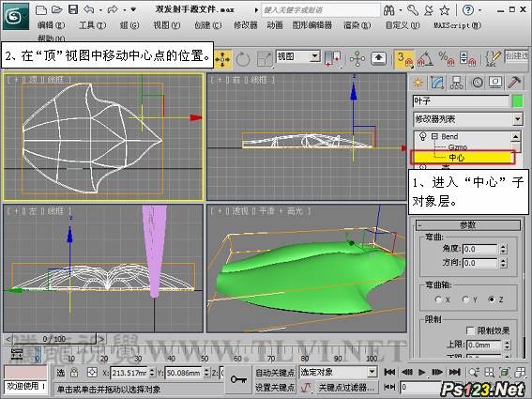
Task: Go to the start frame
Action: point(389,373)
